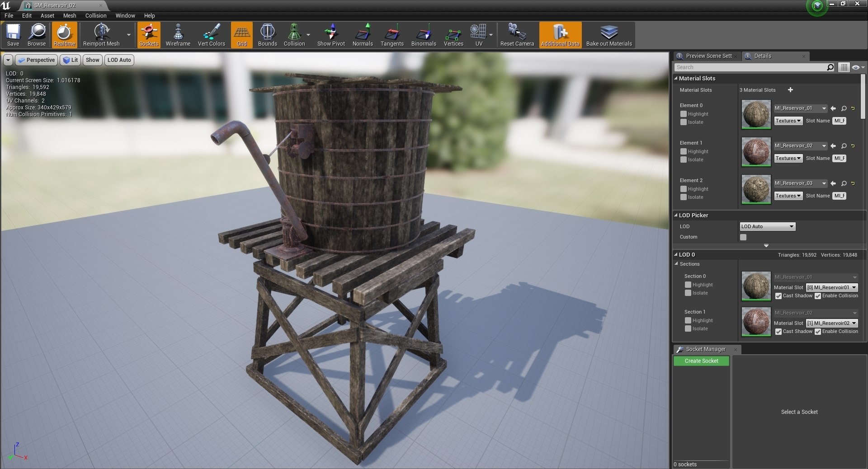This screenshot has width=868, height=469.
Task: Expand LOD Picker advanced arrow
Action: coord(766,245)
